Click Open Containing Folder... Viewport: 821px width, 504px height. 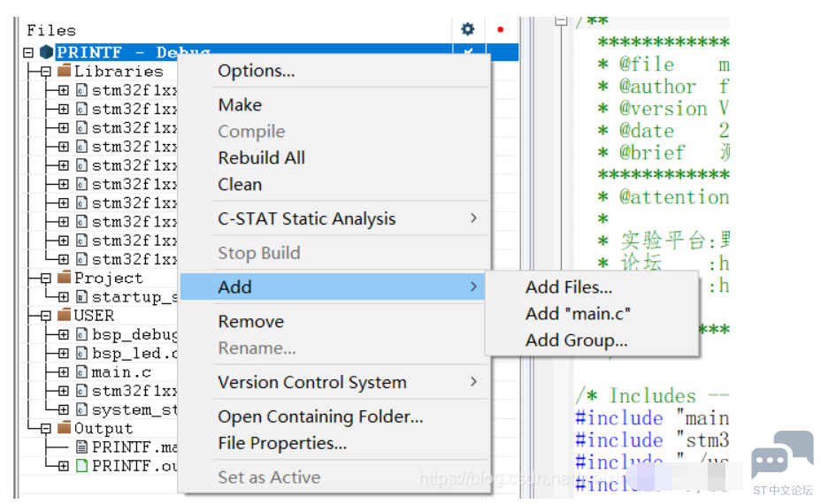point(320,416)
